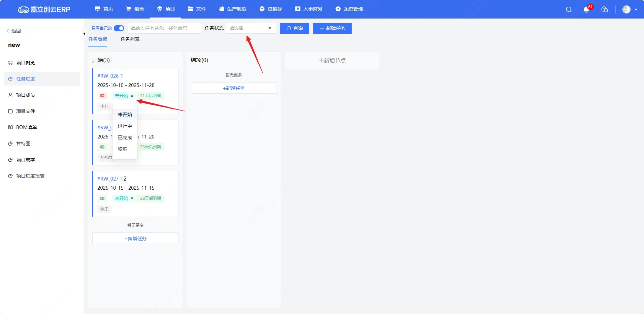The width and height of the screenshot is (644, 314).
Task: Click the user avatar icon
Action: click(626, 9)
